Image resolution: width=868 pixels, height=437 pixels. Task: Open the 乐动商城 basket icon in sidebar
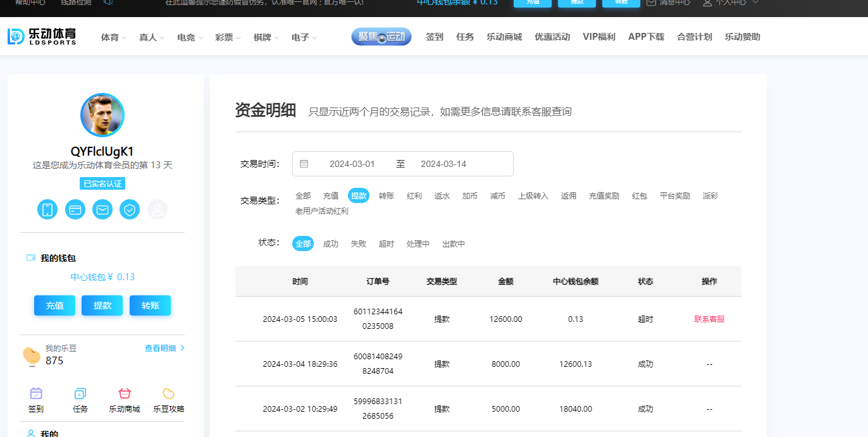(x=125, y=393)
